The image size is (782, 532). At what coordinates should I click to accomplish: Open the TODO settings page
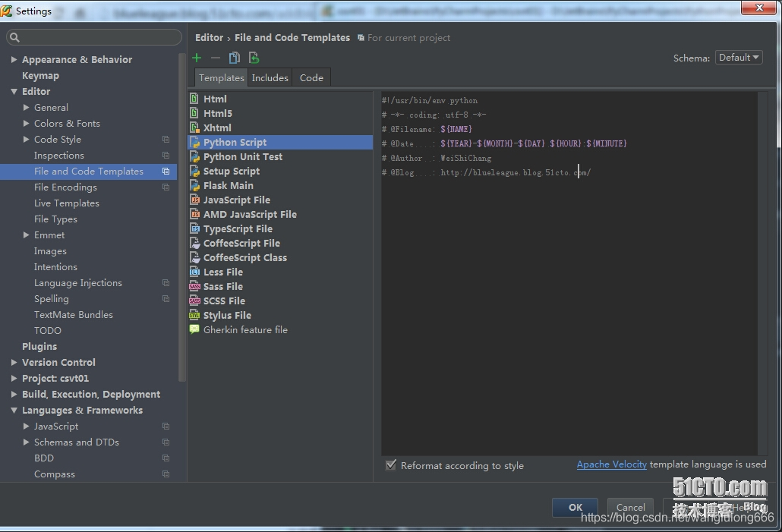[x=47, y=331]
